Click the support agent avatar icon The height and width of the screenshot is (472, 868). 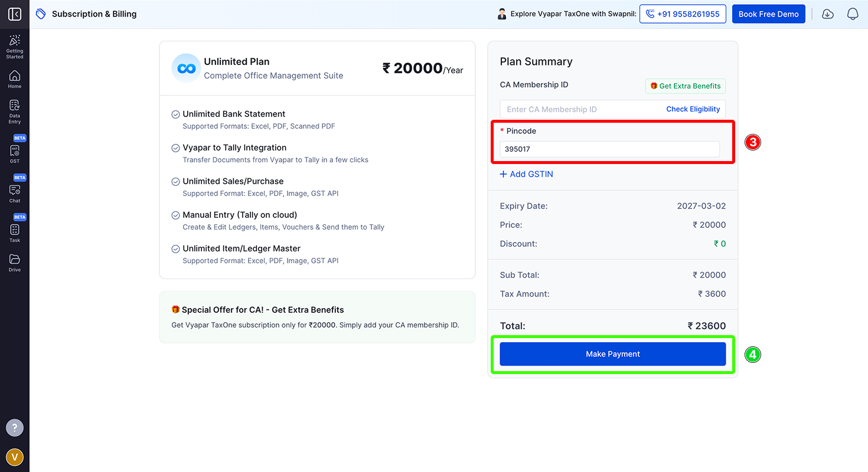[502, 14]
